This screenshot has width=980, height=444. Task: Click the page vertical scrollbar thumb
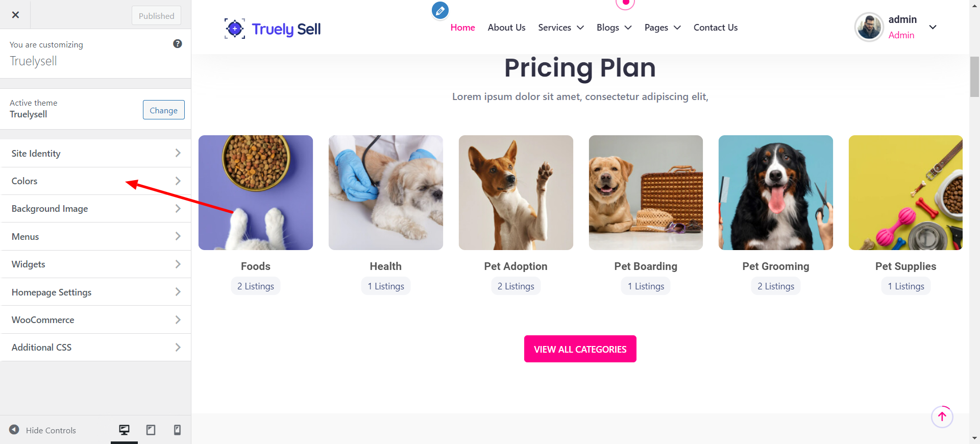974,77
